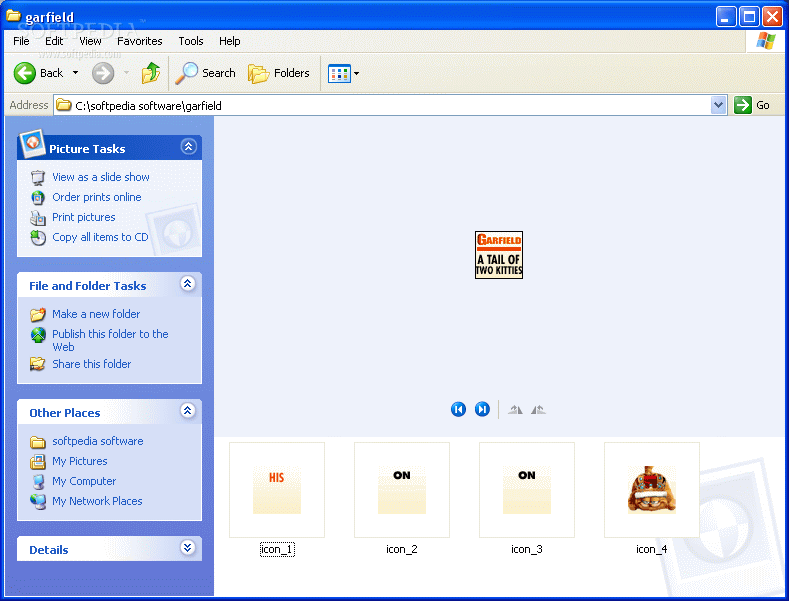Select the icon_2 thumbnail
Image resolution: width=789 pixels, height=601 pixels.
coord(402,490)
